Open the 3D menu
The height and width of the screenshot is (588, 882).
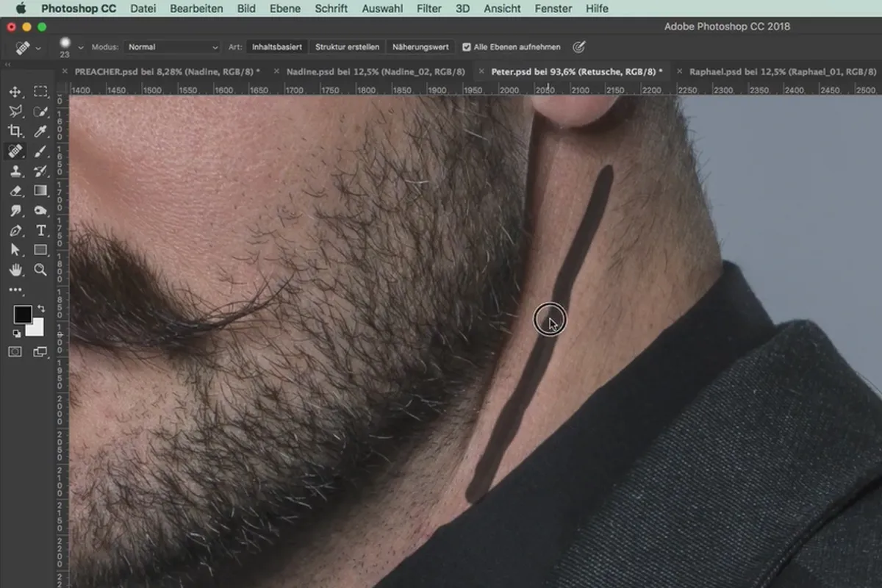point(462,9)
